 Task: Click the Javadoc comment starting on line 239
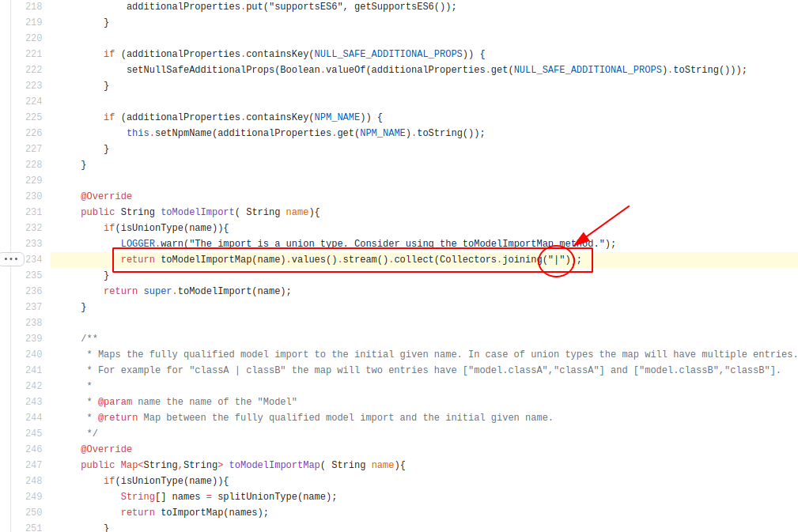(89, 338)
